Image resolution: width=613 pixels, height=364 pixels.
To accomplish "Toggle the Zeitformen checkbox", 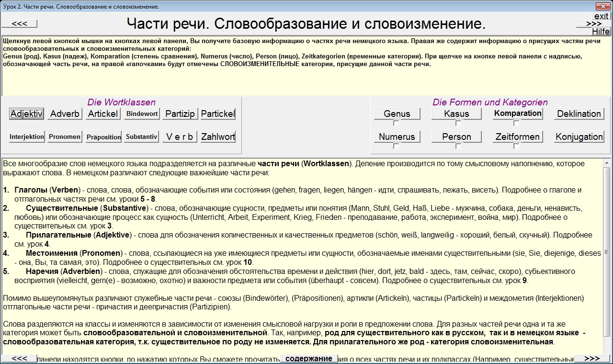I will coord(516,146).
